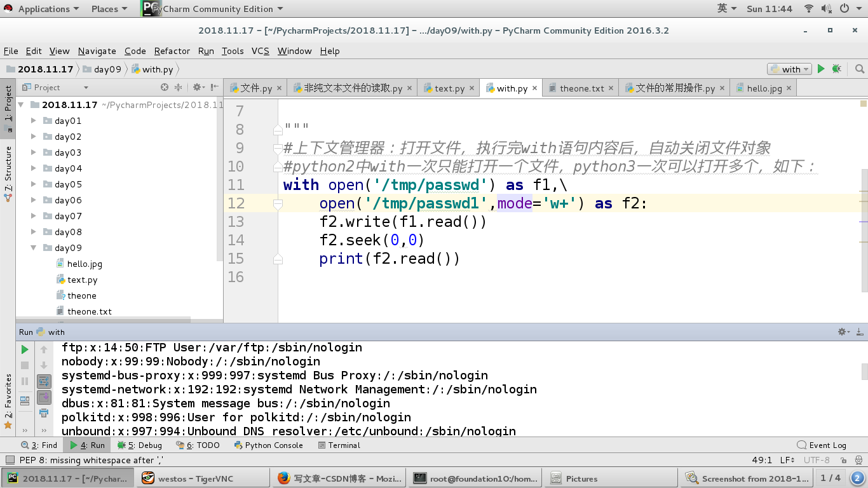
Task: Toggle the 4: Run tool window button
Action: (x=88, y=445)
